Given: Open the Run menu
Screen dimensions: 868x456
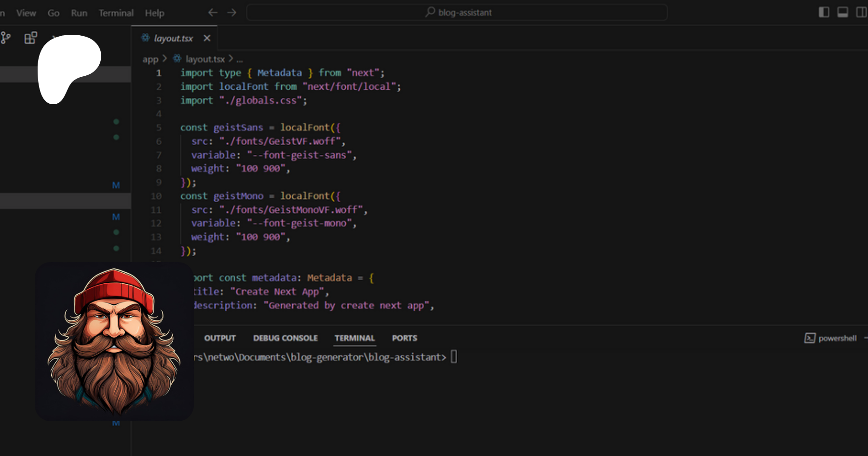Looking at the screenshot, I should tap(79, 13).
